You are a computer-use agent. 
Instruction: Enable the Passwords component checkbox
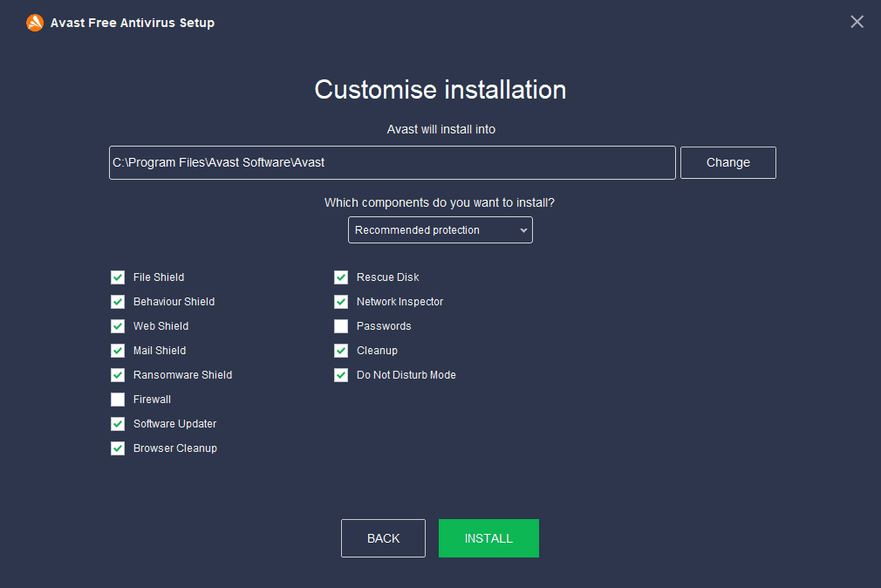(341, 326)
